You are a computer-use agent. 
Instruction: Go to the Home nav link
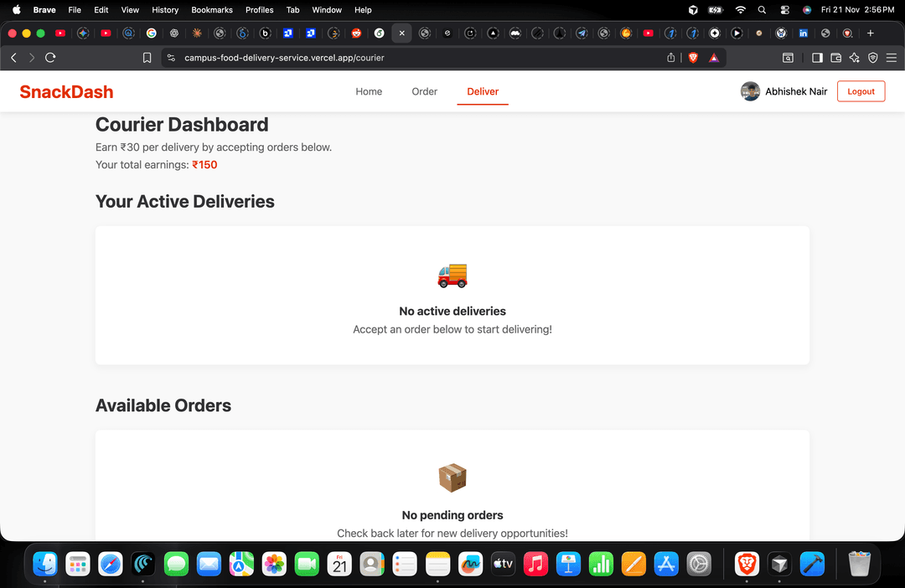click(x=369, y=91)
